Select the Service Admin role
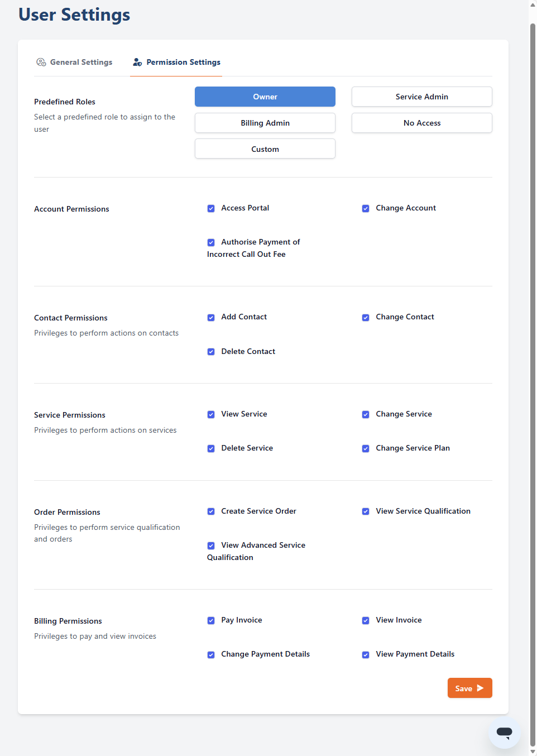The width and height of the screenshot is (537, 756). [x=422, y=97]
